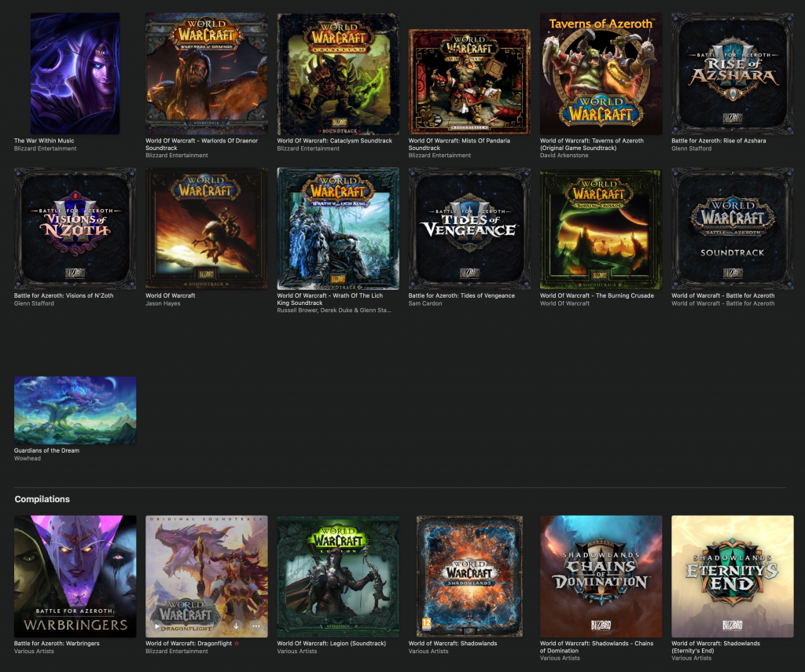Click the Chains of Domination album artwork
Screen dimensions: 805x672
(x=601, y=576)
